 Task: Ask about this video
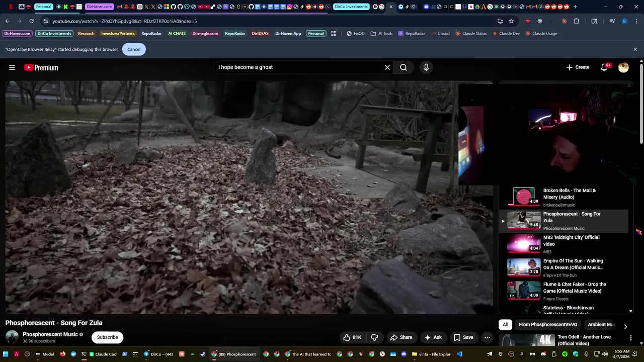coord(433,337)
